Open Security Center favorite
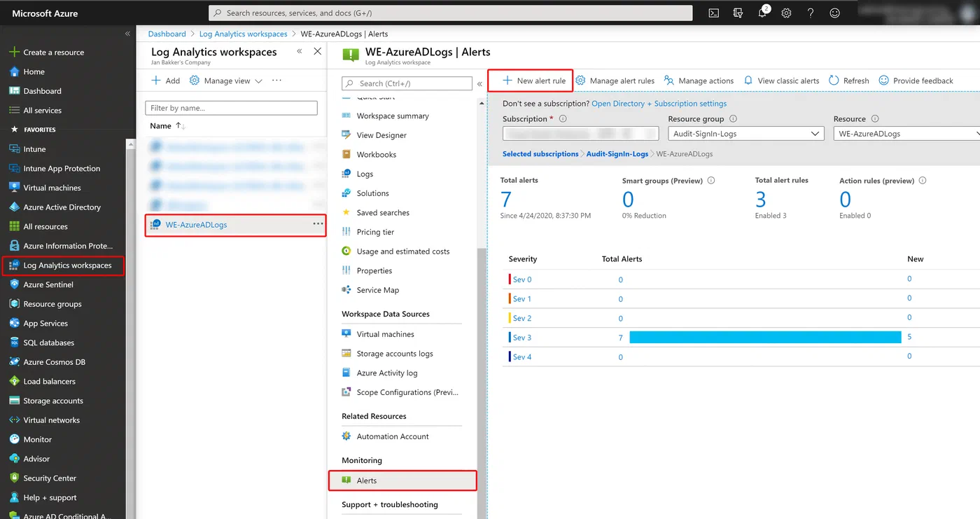 click(x=50, y=478)
